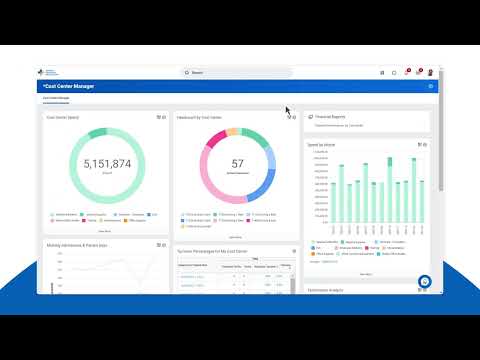Open the gear icon on Monthly Admissions card
The width and height of the screenshot is (480, 360).
(164, 245)
